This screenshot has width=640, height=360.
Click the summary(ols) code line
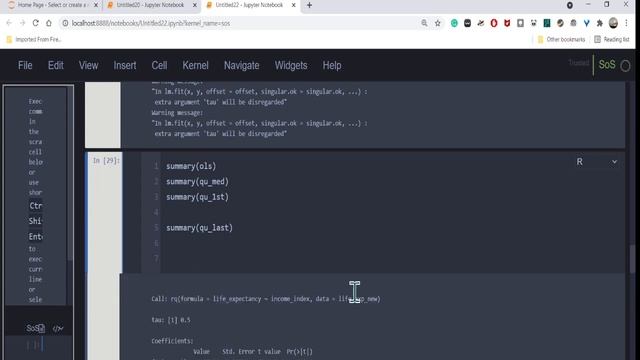coord(191,166)
